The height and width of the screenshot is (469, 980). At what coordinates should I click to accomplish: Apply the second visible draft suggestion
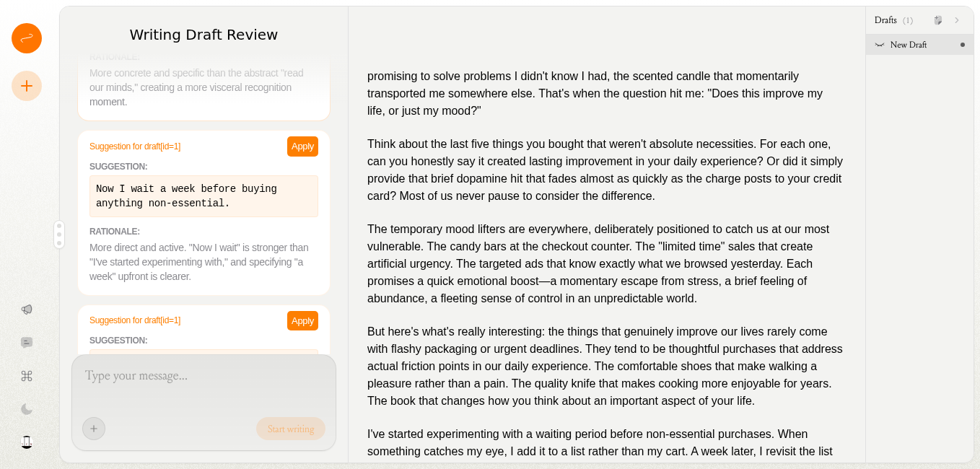pyautogui.click(x=302, y=320)
